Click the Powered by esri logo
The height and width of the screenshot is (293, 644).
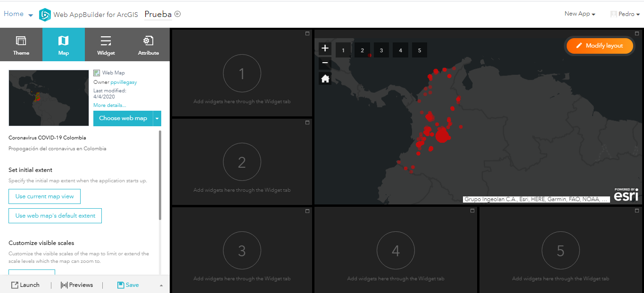coord(626,195)
